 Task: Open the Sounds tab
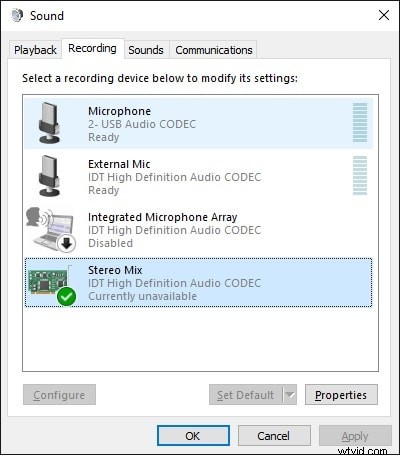[146, 50]
